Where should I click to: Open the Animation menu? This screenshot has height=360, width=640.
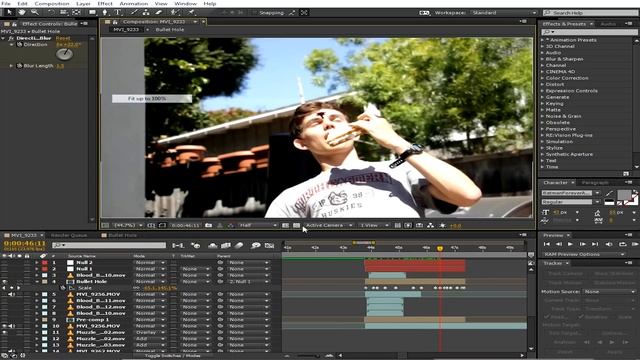tap(133, 4)
